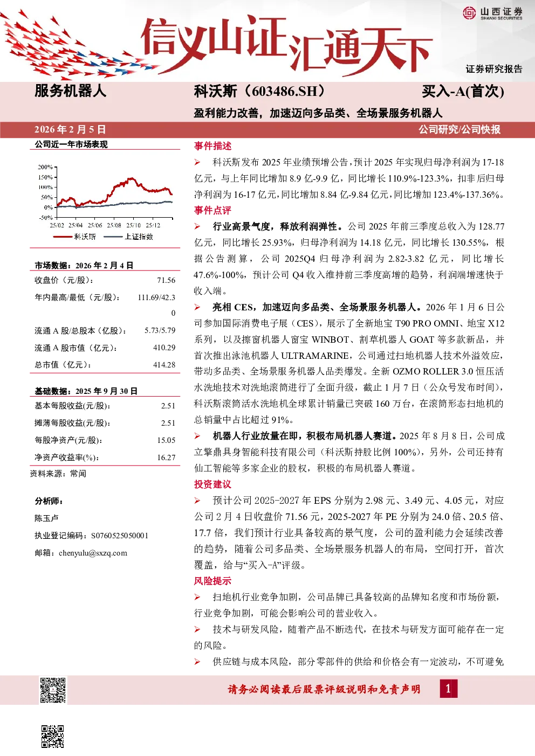Viewport: 535px width, 756px height.
Task: Select 2.51 in the 基本每股收益 row
Action: (x=168, y=406)
